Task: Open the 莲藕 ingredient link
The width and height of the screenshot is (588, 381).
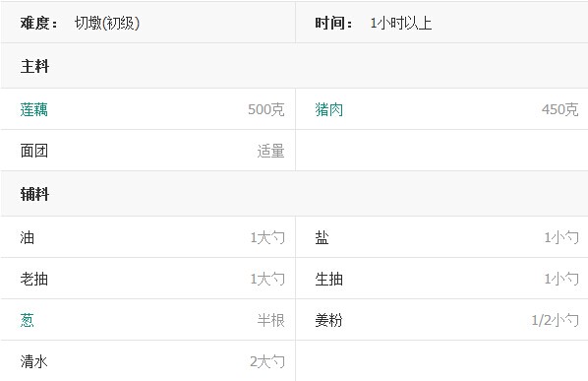Action: point(34,109)
